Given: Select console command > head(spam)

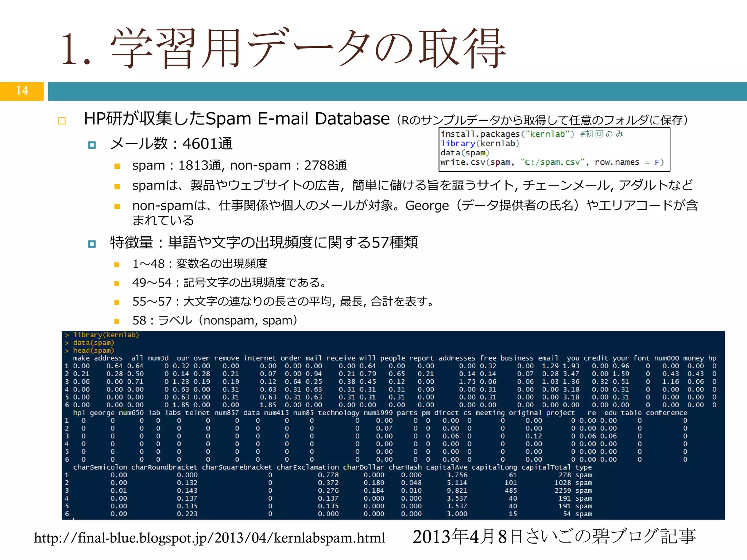Looking at the screenshot, I should [x=90, y=350].
